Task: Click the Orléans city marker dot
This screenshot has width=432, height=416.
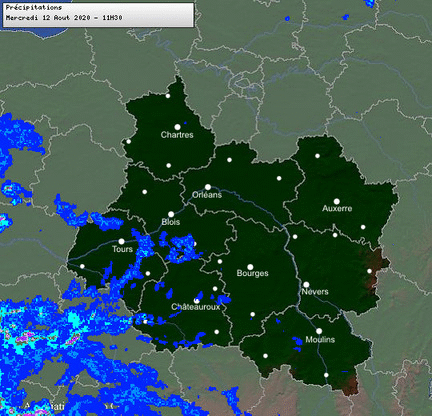Action: [208, 187]
